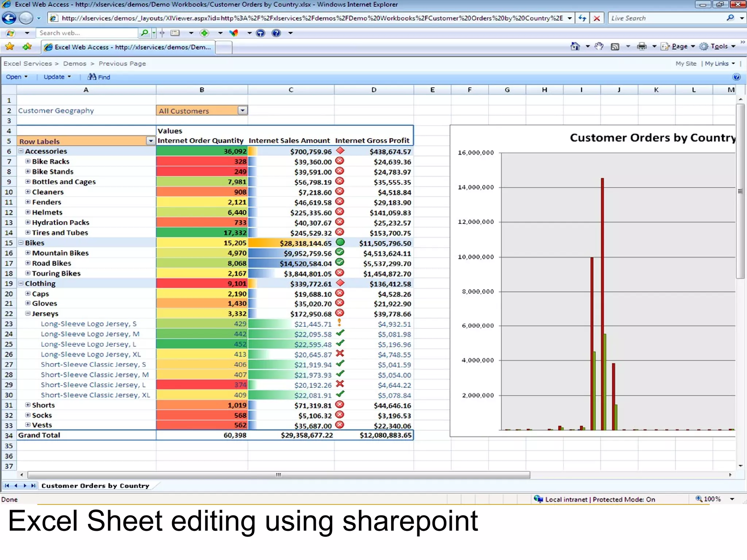Open the Update menu

pos(57,77)
